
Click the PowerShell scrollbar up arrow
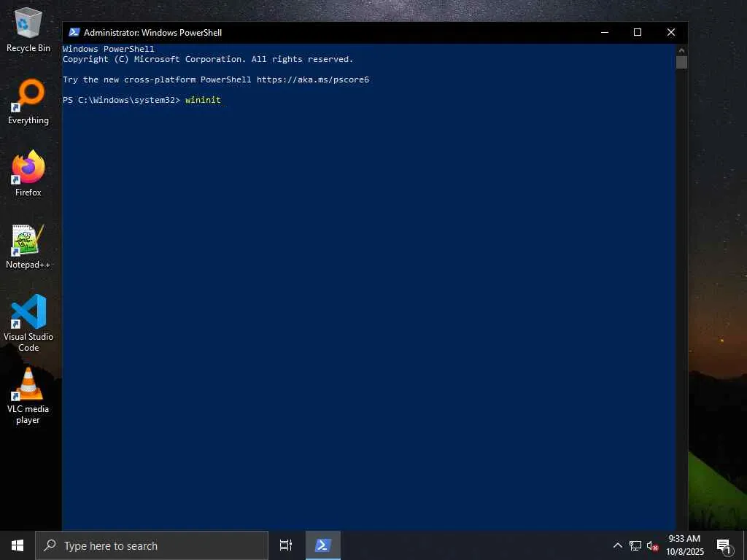click(x=681, y=50)
